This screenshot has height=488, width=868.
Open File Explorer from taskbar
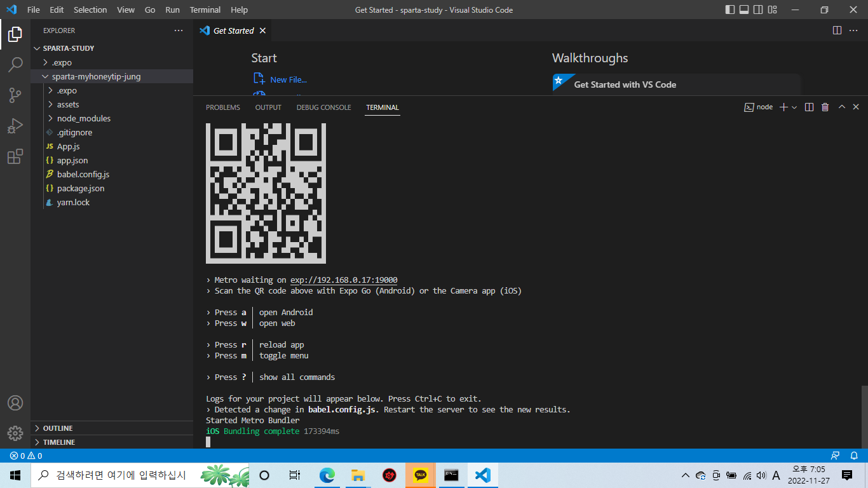(x=358, y=475)
